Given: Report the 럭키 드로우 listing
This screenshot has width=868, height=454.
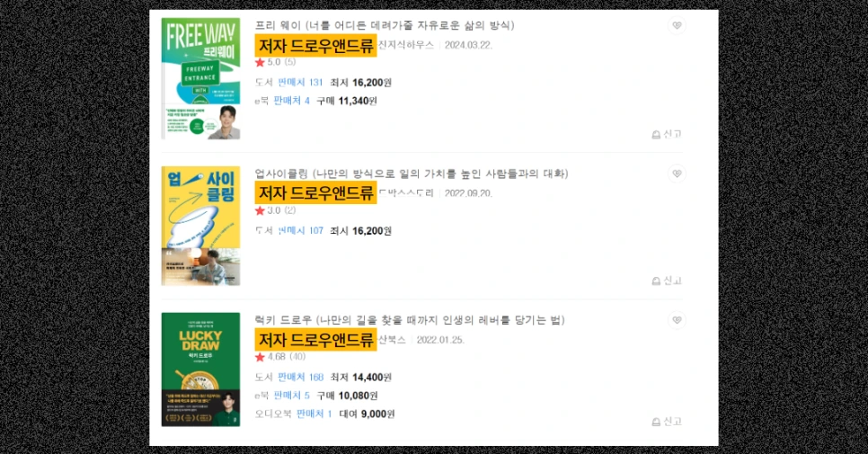Looking at the screenshot, I should point(667,422).
